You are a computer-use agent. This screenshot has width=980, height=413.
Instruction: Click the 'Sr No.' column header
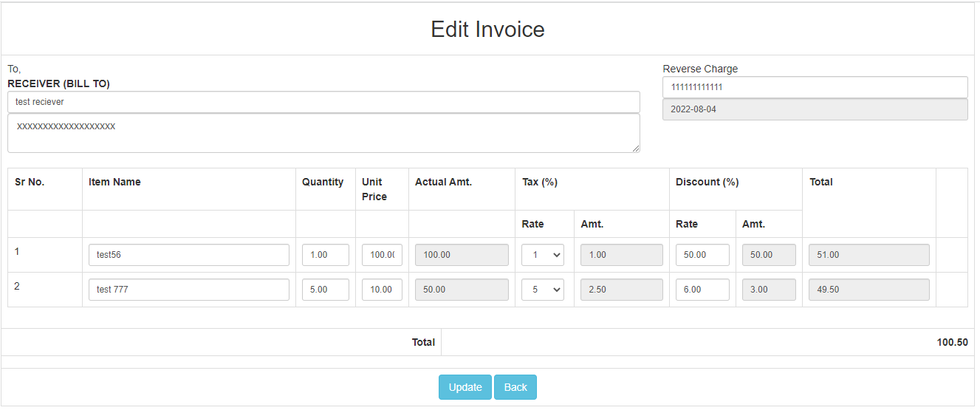[30, 182]
